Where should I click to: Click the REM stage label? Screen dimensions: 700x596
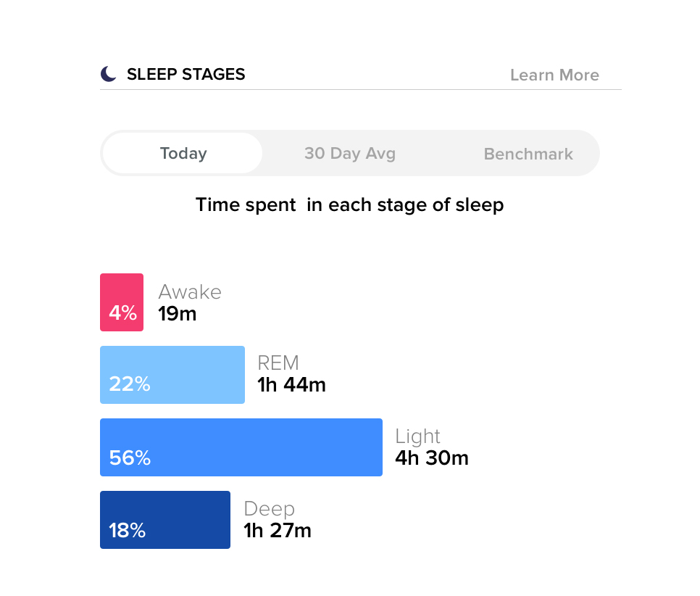(278, 363)
